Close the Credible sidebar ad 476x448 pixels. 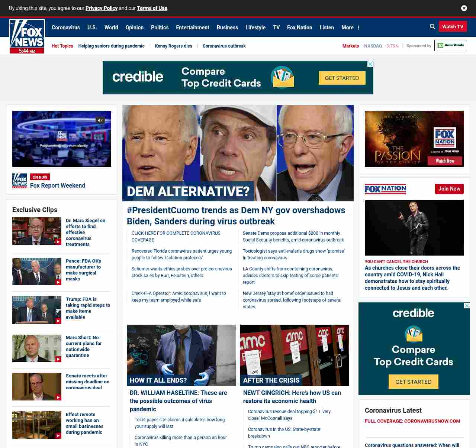click(x=467, y=306)
